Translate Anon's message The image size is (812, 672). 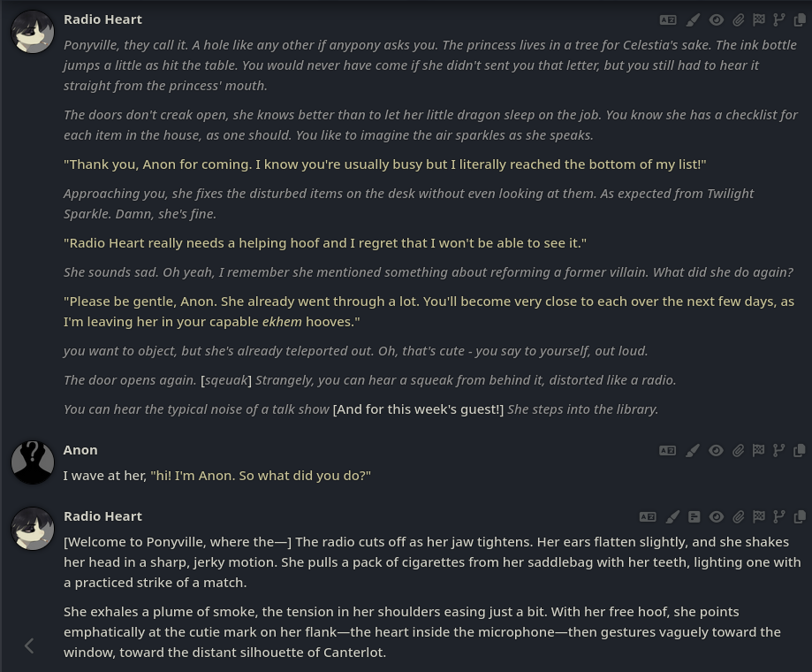pos(667,451)
